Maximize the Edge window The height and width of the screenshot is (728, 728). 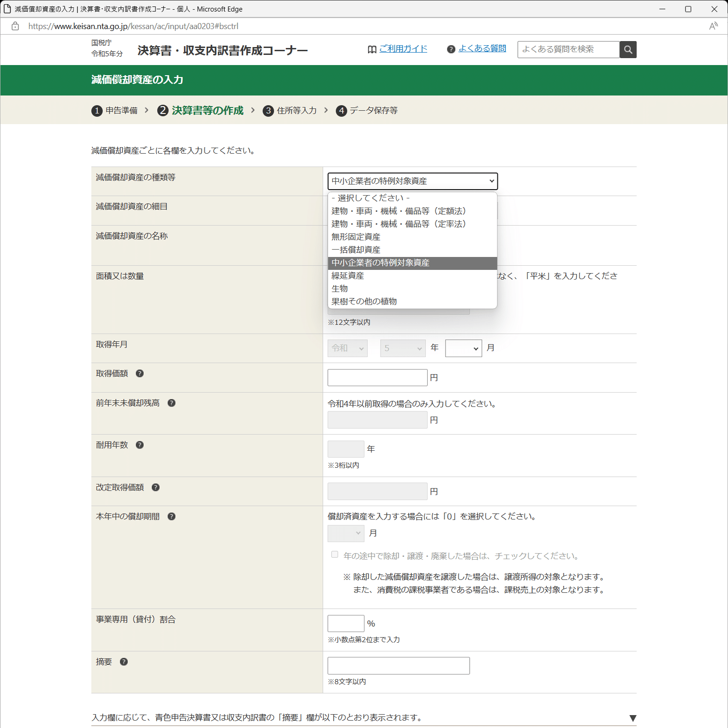click(x=688, y=9)
